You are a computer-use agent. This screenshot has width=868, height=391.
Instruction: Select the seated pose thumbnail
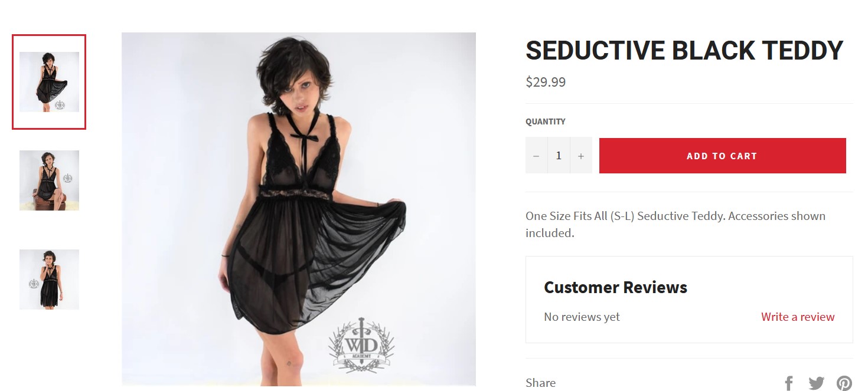point(49,180)
